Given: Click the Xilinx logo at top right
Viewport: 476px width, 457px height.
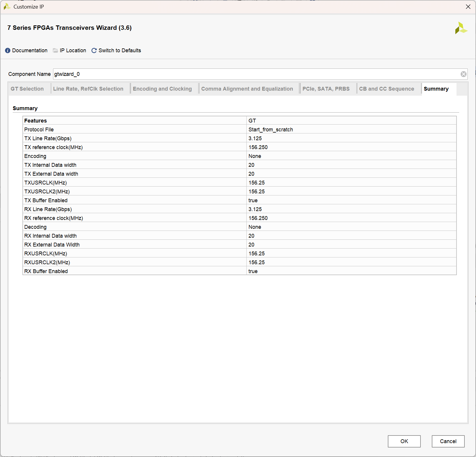Looking at the screenshot, I should click(461, 28).
